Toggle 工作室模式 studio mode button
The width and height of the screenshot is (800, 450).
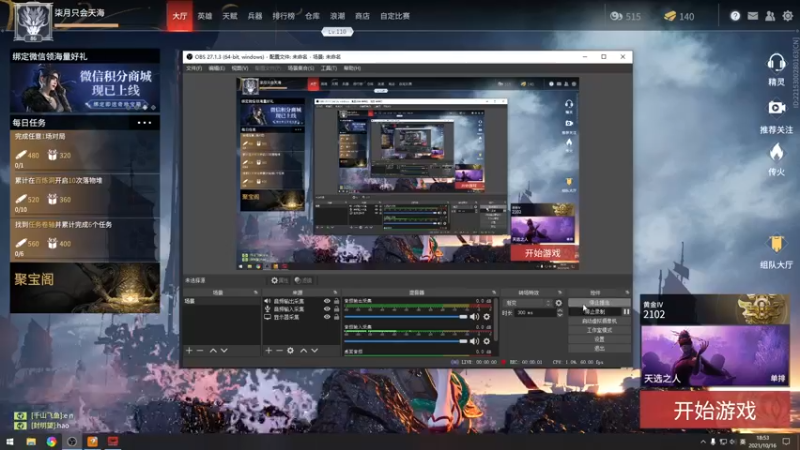coord(599,330)
